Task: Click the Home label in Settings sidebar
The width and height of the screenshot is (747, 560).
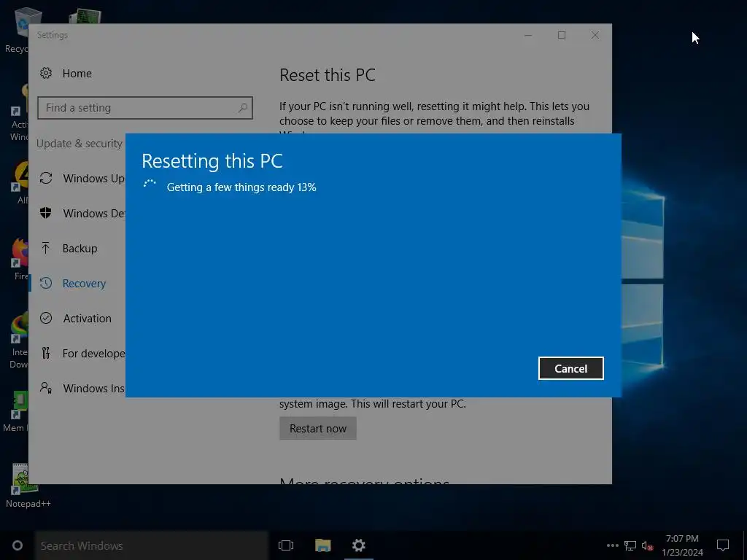Action: point(77,74)
